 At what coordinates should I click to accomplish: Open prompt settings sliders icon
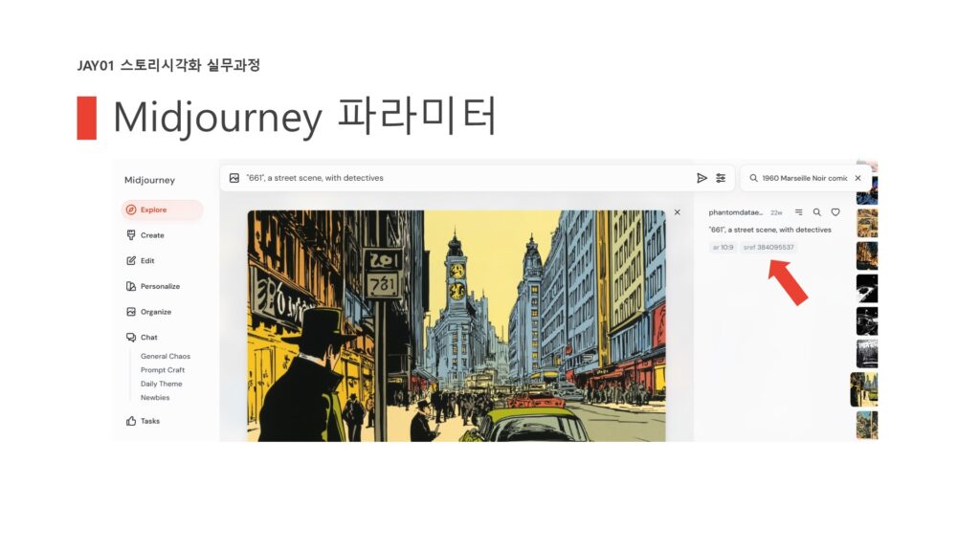click(721, 178)
